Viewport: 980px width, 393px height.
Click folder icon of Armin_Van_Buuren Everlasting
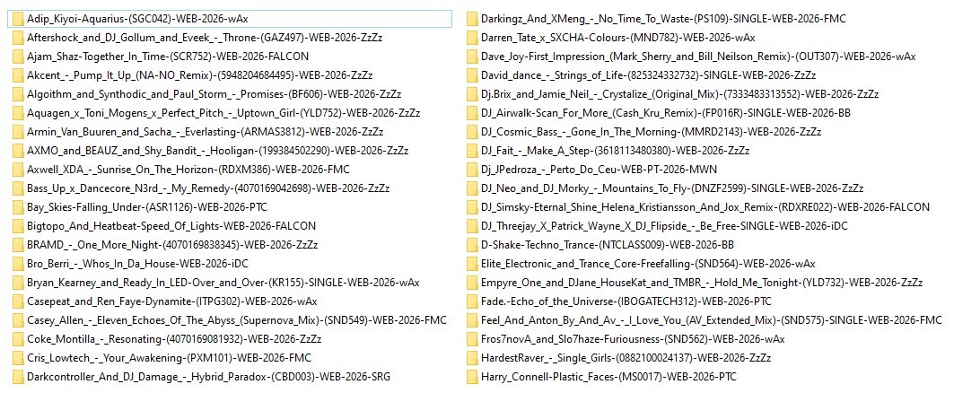pyautogui.click(x=18, y=132)
